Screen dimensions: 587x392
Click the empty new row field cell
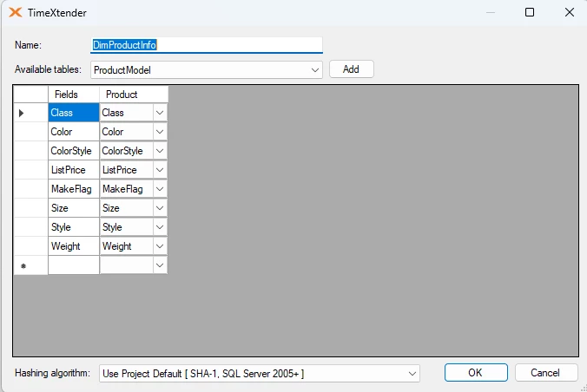pos(74,265)
